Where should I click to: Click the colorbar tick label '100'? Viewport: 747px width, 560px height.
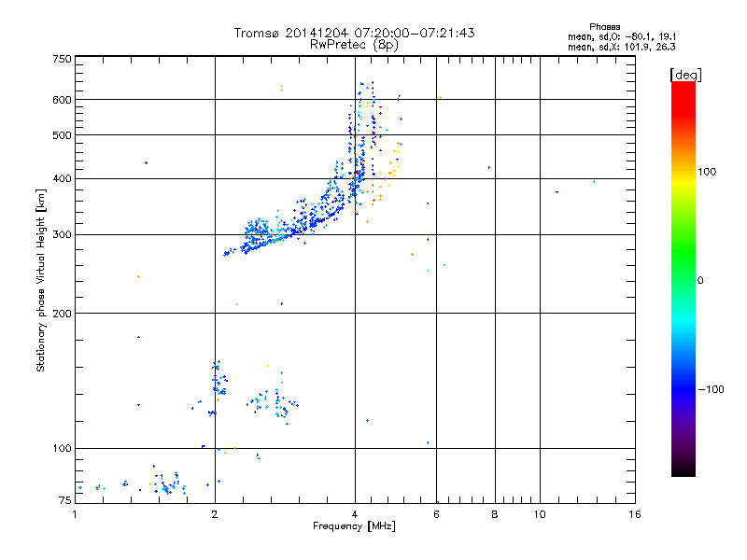pos(707,172)
